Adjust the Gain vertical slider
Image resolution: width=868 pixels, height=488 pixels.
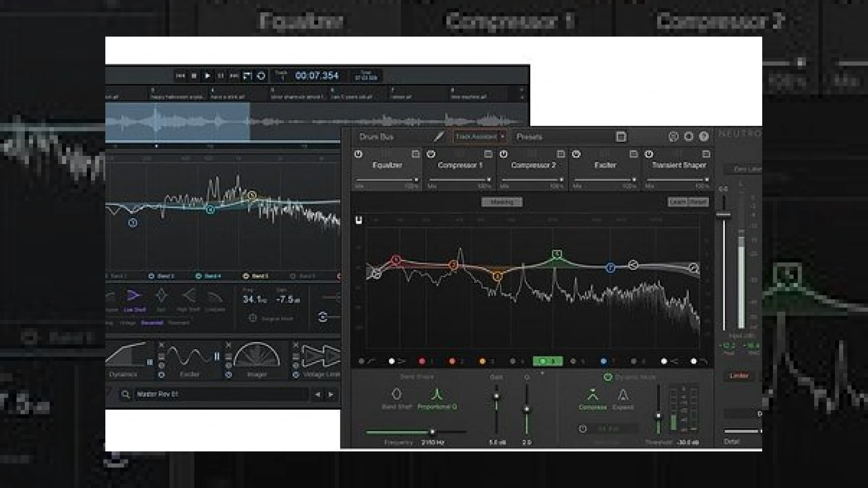click(x=496, y=409)
